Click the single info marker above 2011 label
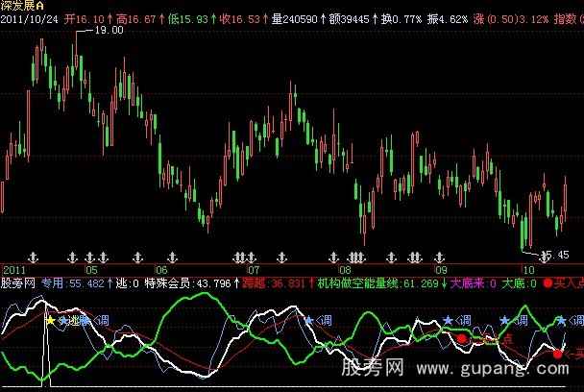 coord(34,257)
